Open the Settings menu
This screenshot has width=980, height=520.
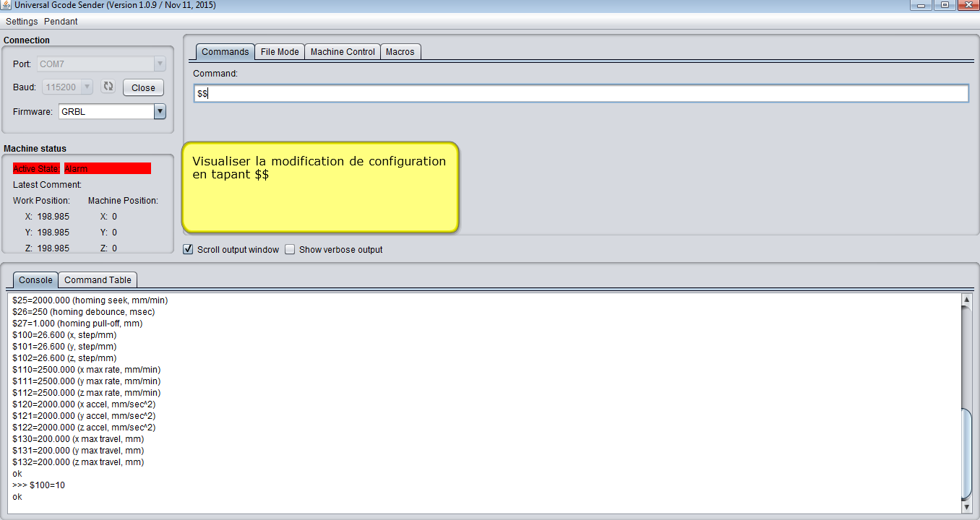[22, 22]
